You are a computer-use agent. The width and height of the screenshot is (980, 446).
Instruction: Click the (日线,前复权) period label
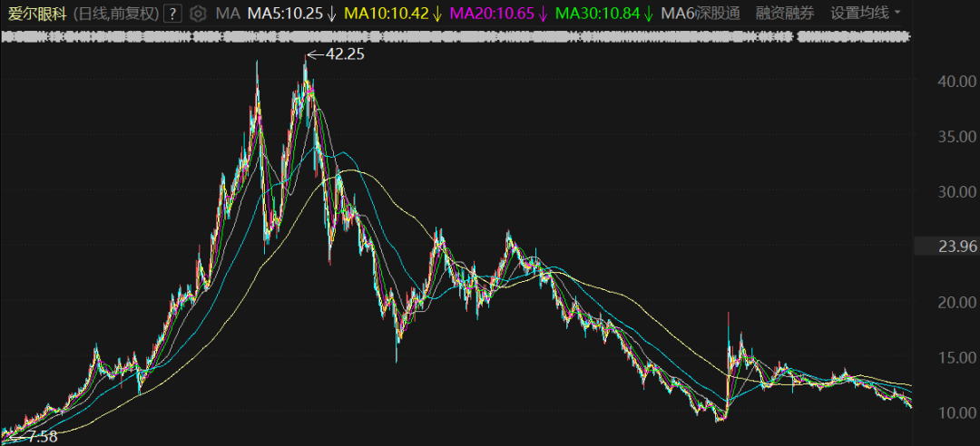point(116,14)
